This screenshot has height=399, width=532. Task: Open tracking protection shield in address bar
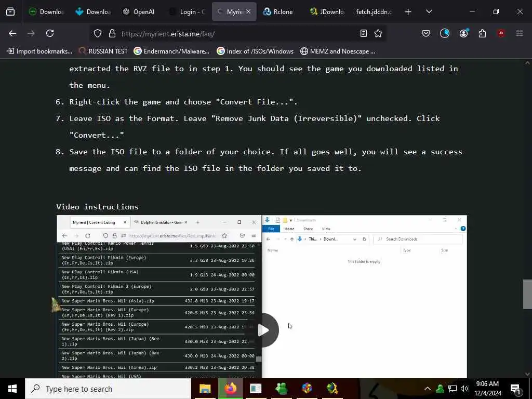point(98,33)
